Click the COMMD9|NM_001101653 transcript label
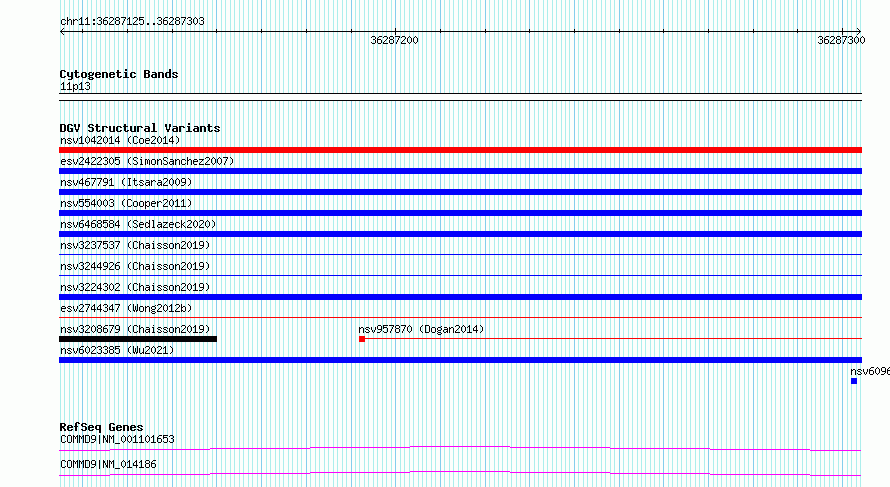Image resolution: width=890 pixels, height=487 pixels. tap(117, 439)
